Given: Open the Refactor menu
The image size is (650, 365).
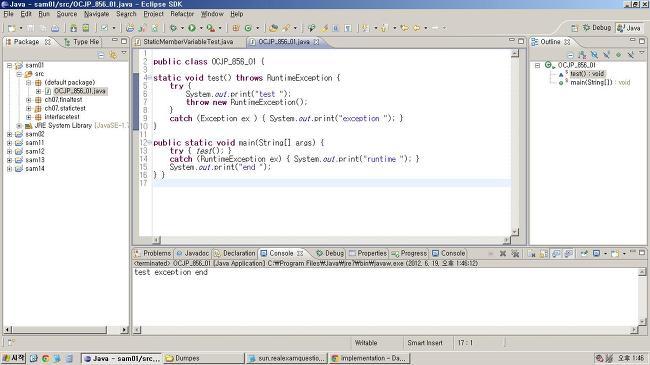Looking at the screenshot, I should (182, 14).
